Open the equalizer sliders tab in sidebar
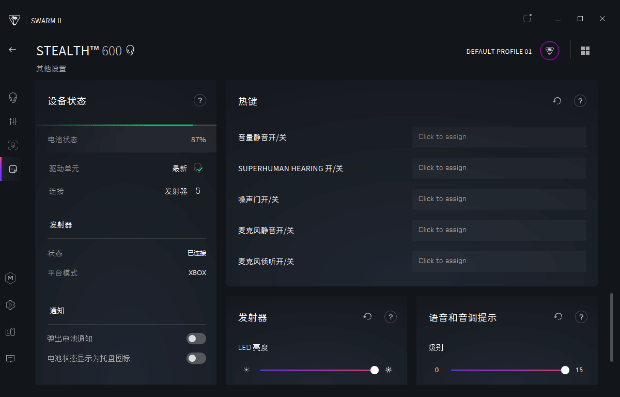 coord(13,121)
